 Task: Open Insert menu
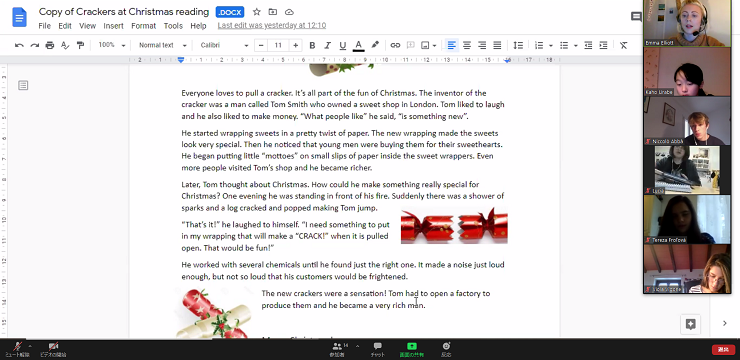pyautogui.click(x=113, y=26)
